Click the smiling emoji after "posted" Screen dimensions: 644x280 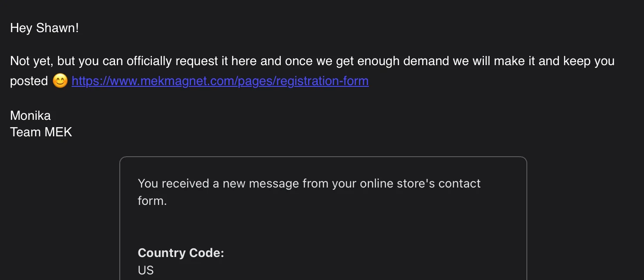(60, 81)
